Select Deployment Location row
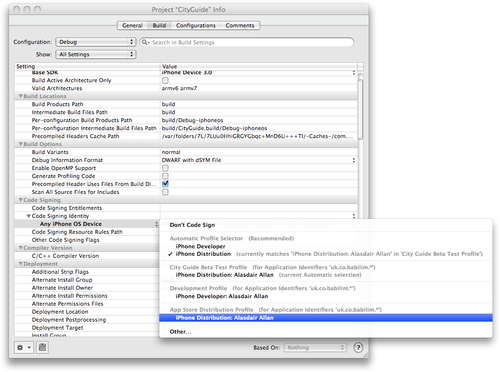Screen dimensions: 500x372 point(87,312)
